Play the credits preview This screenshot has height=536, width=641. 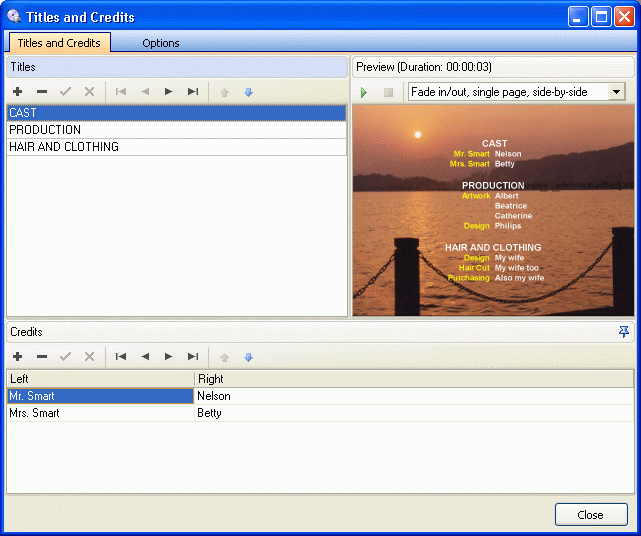(x=364, y=92)
